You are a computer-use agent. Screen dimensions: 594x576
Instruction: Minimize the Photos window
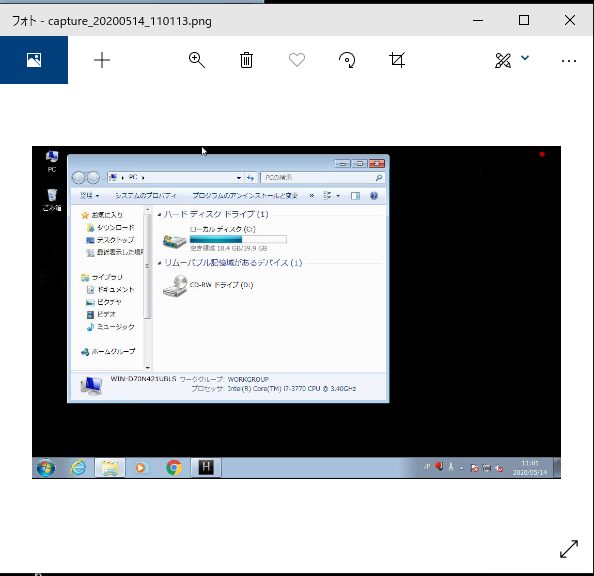[478, 20]
